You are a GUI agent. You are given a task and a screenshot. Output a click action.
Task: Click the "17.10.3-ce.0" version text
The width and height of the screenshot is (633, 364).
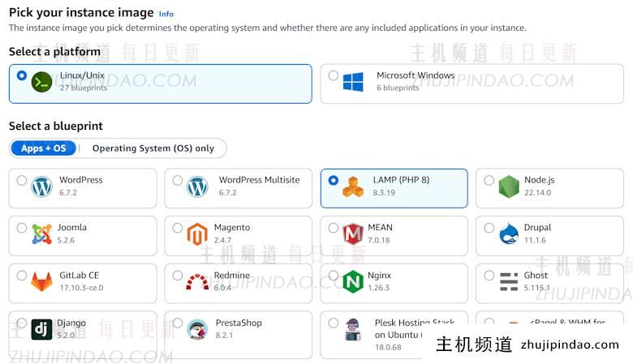[x=81, y=288]
